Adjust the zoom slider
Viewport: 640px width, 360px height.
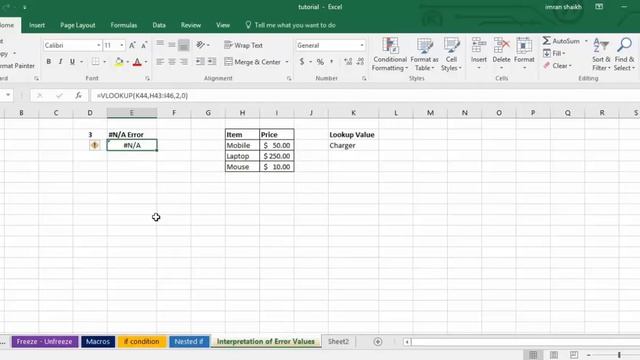coord(619,355)
